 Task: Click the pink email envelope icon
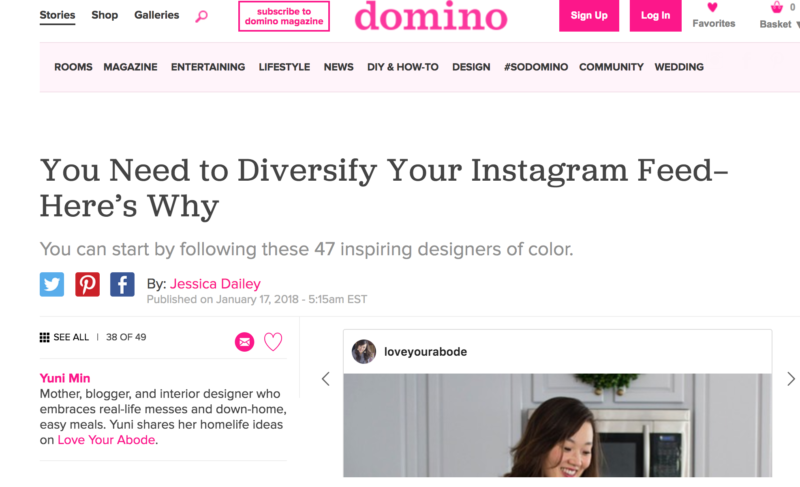coord(245,342)
